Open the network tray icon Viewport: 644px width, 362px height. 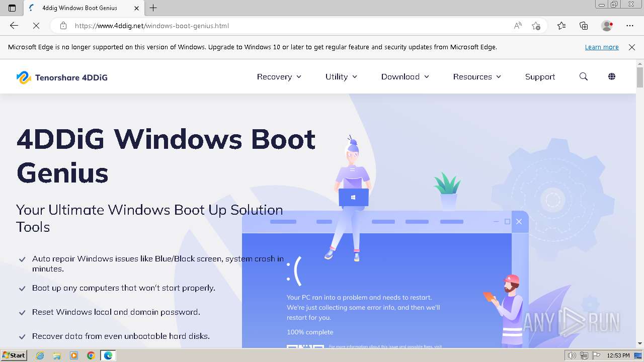point(584,355)
